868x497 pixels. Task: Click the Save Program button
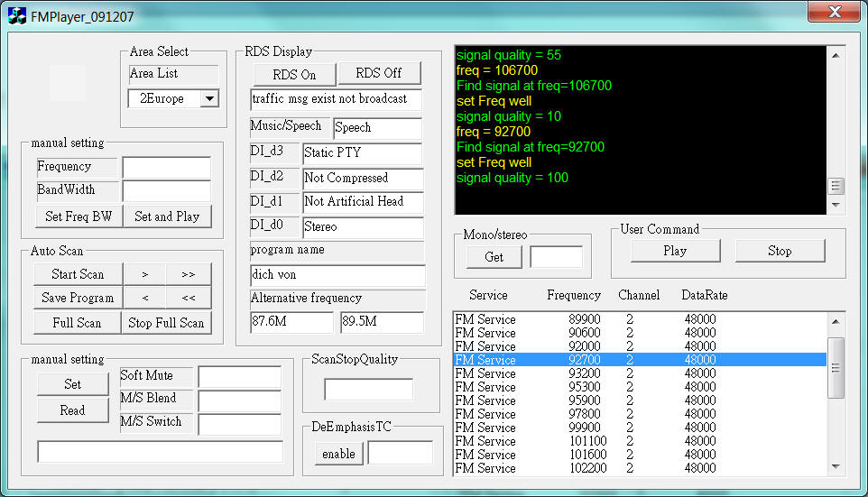pos(78,298)
